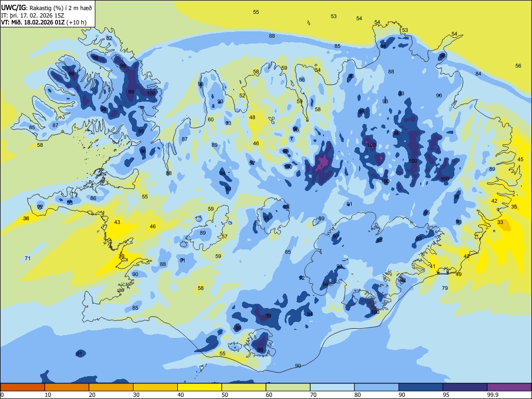Click the '20' legend tick label
This screenshot has width=532, height=399.
point(92,395)
